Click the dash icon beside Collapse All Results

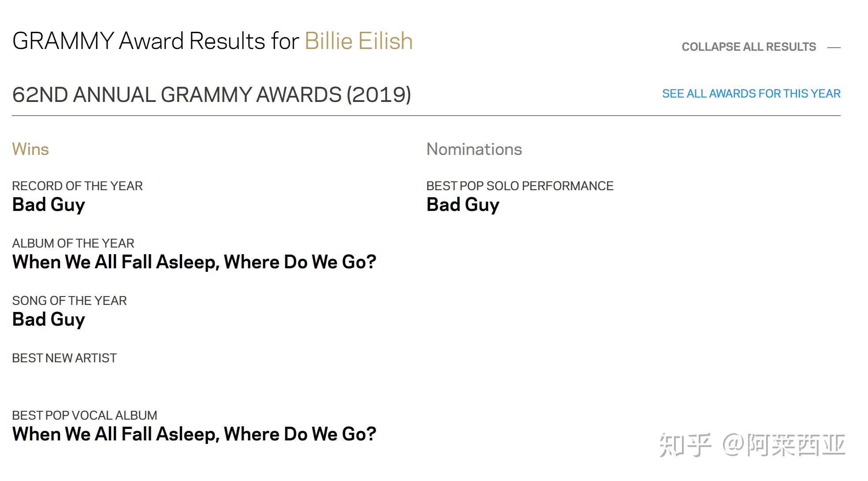[x=834, y=47]
